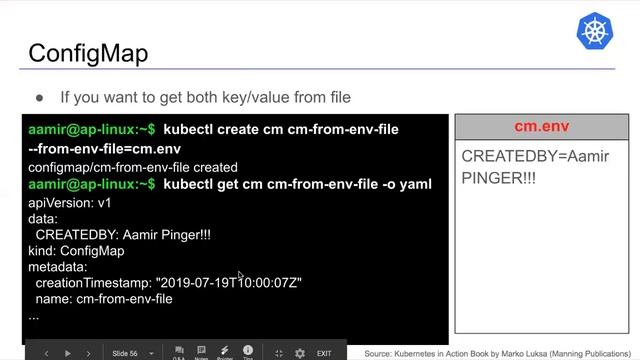Click the Kubernetes logo

pyautogui.click(x=595, y=31)
